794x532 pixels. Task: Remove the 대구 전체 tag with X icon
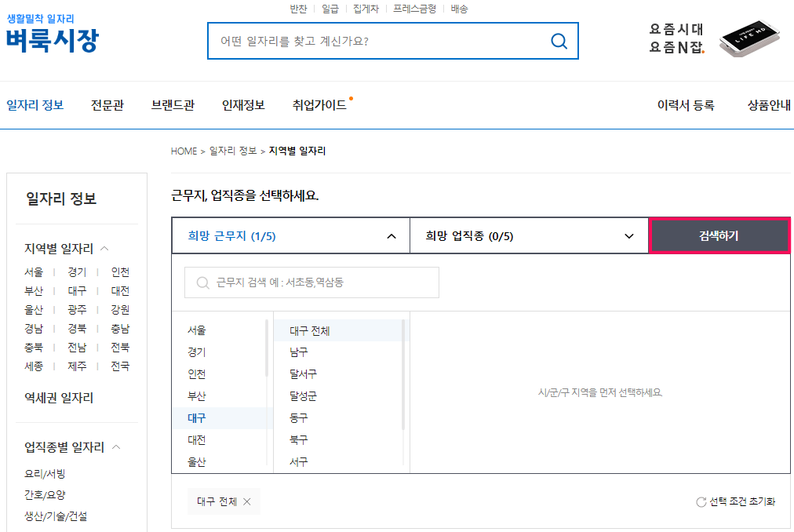pos(247,501)
